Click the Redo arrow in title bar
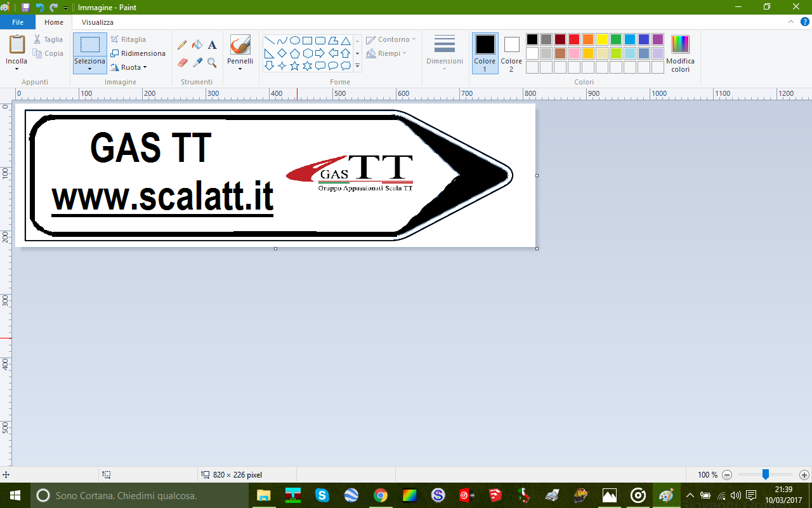This screenshot has height=508, width=812. [53, 8]
